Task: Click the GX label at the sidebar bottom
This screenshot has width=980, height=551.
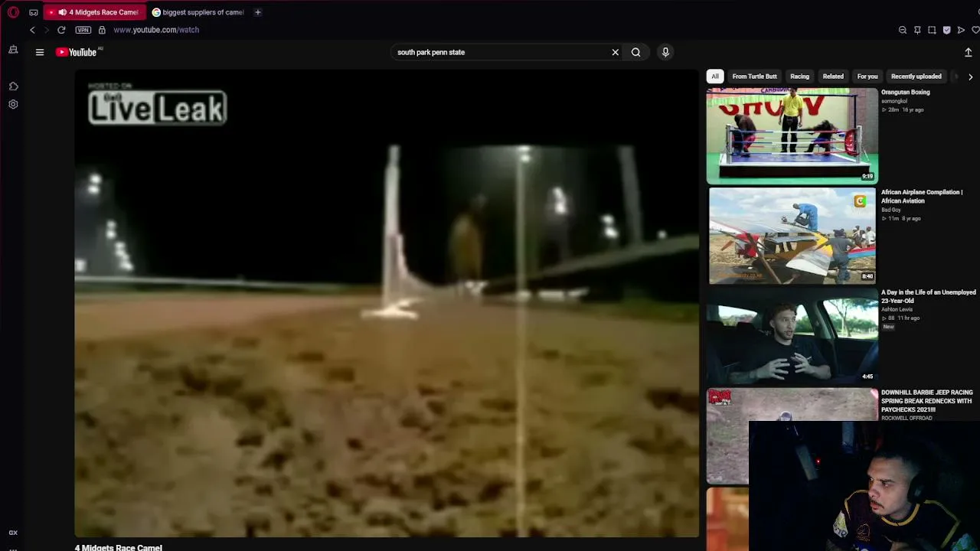Action: 13,533
